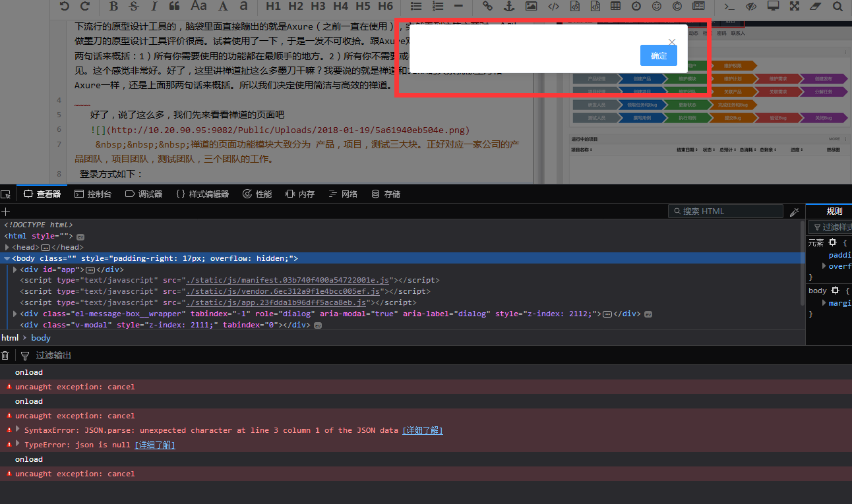Toggle the editor preview eye icon
Viewport: 852px width, 504px height.
tap(751, 7)
